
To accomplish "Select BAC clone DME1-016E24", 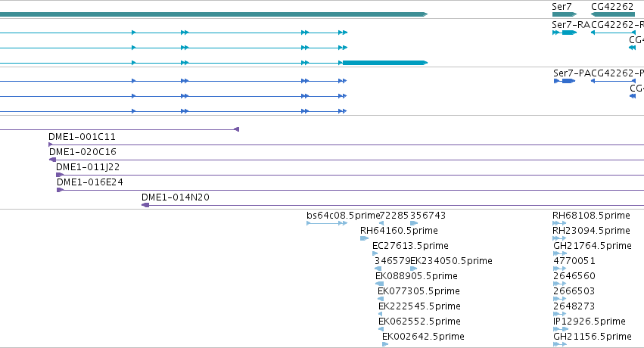I will coord(90,182).
